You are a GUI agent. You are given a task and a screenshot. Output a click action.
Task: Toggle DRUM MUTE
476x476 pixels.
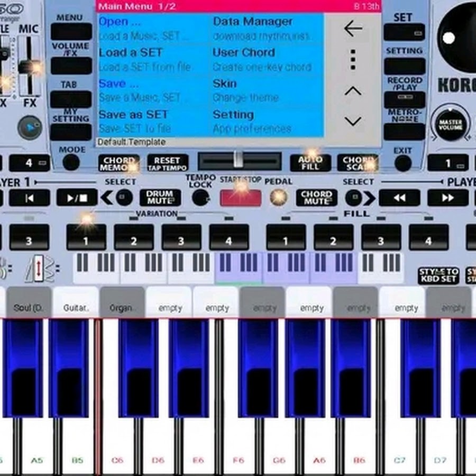click(160, 198)
